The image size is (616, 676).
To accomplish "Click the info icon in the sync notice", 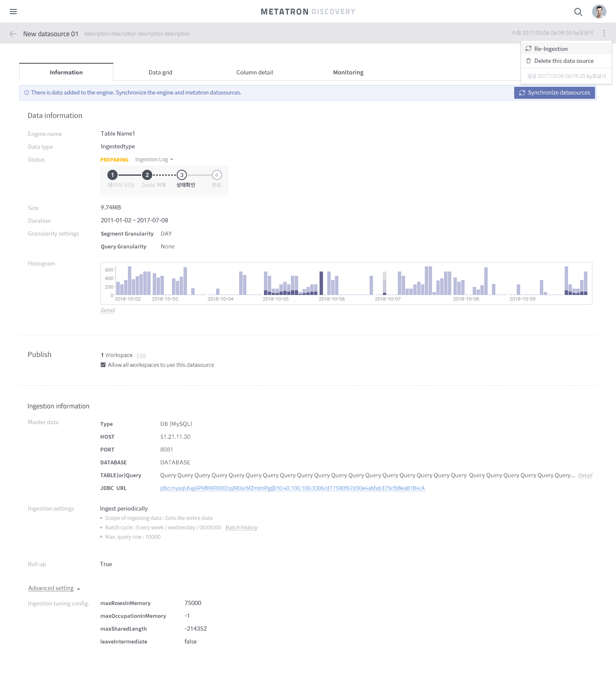I will 27,93.
